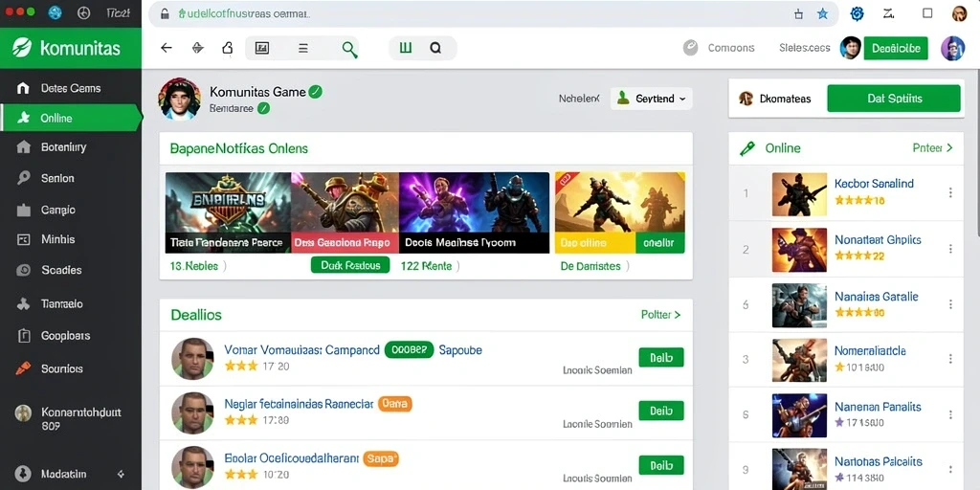980x490 pixels.
Task: Click the lock icon in the address bar
Action: click(165, 13)
